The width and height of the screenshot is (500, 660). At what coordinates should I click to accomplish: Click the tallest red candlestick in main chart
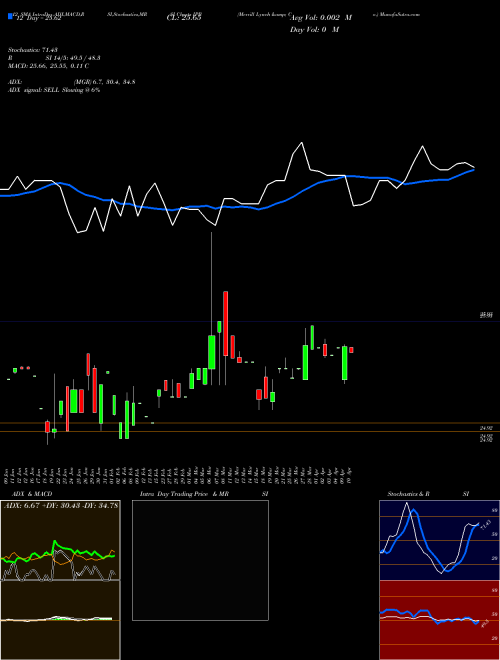click(x=226, y=323)
